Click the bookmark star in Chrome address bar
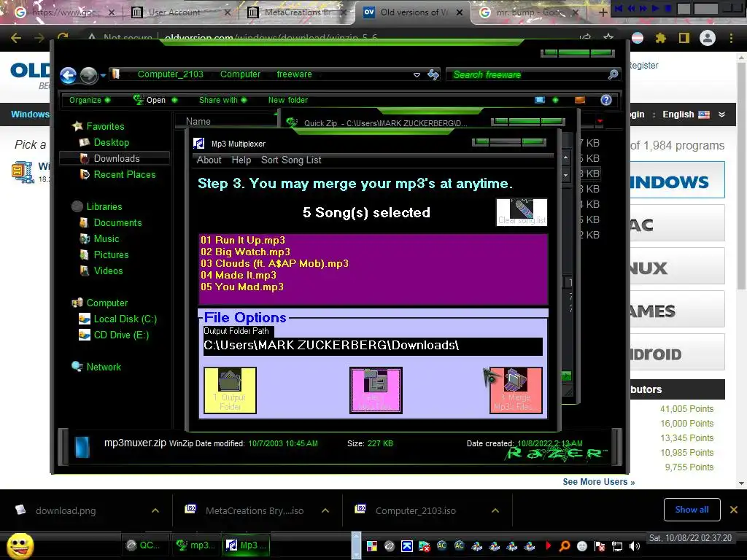 click(x=608, y=37)
